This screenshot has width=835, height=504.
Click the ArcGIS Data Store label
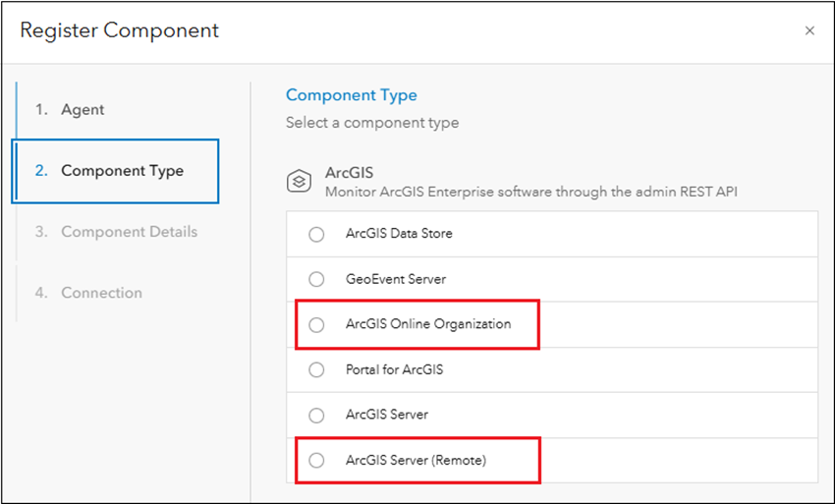coord(399,234)
